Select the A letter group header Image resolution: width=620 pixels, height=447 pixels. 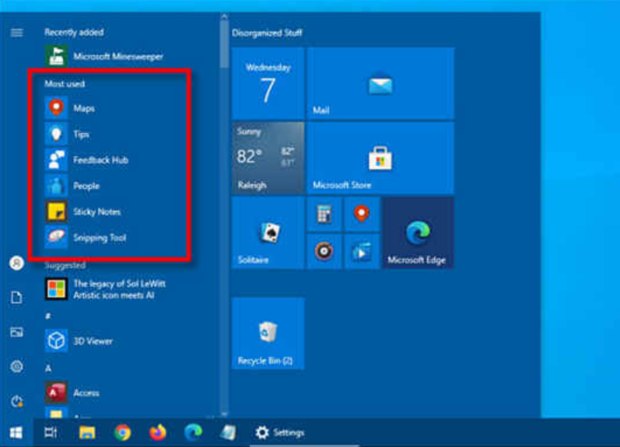point(48,368)
